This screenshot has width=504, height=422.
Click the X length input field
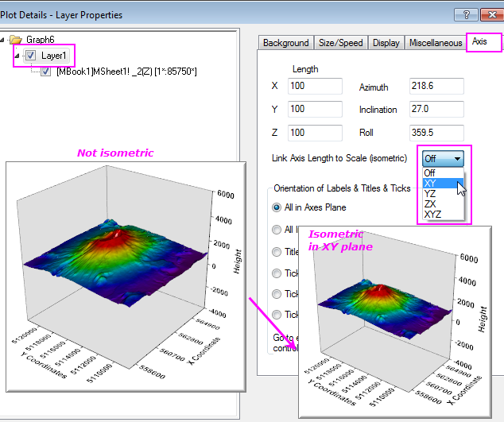315,86
